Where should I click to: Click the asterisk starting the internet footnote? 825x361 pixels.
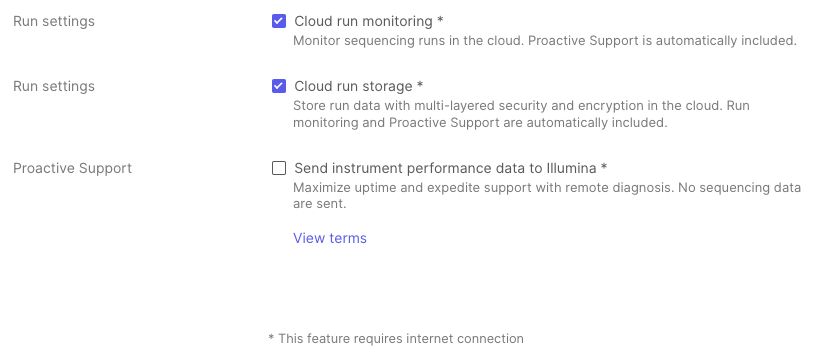pyautogui.click(x=271, y=337)
